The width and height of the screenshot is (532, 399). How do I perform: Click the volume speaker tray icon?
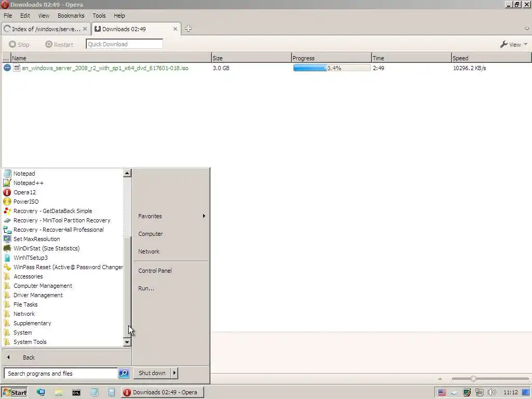(492, 393)
